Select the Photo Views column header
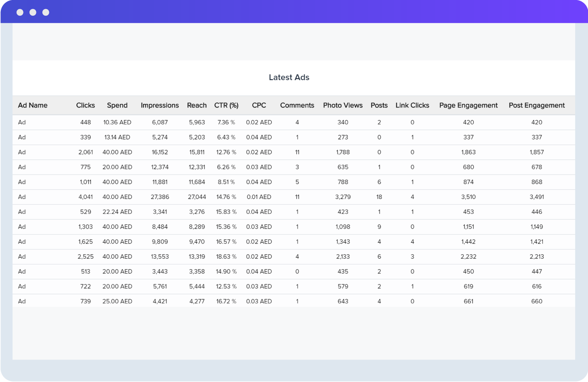This screenshot has width=588, height=382. 343,105
